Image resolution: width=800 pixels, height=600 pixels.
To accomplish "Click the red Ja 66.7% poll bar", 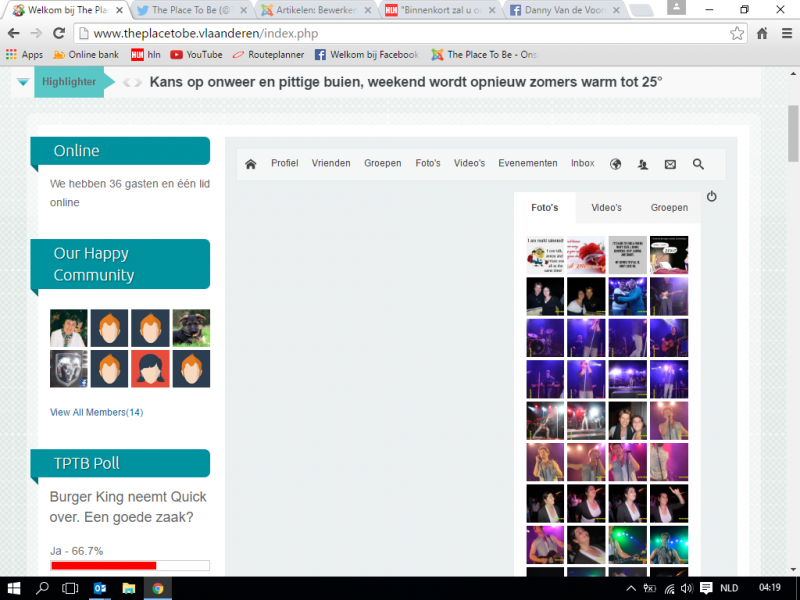I will [x=104, y=565].
